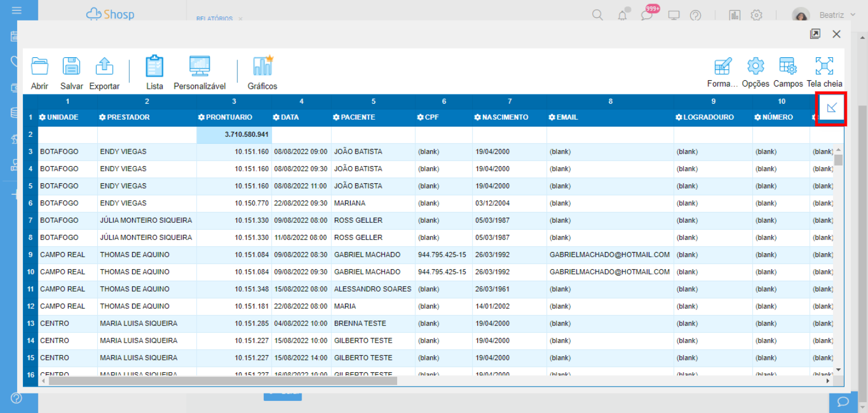Click JÚLIA MONTEIRO SIQUEIRA in row 7
868x413 pixels.
[x=146, y=220]
